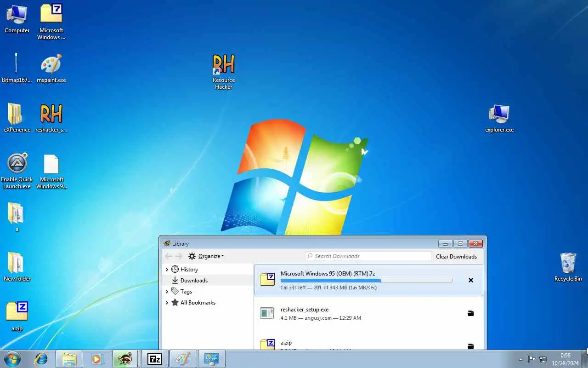The height and width of the screenshot is (368, 588).
Task: Click the download status text 1m 33s left
Action: tap(328, 288)
